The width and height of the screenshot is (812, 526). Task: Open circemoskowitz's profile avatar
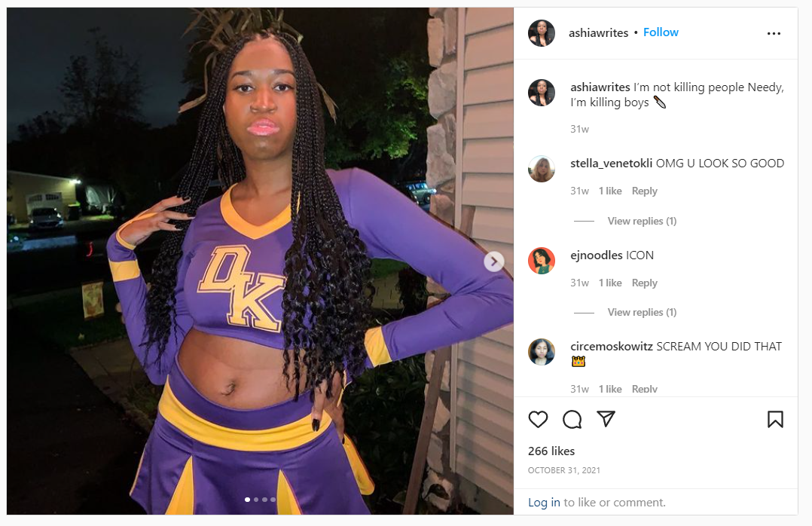[541, 352]
